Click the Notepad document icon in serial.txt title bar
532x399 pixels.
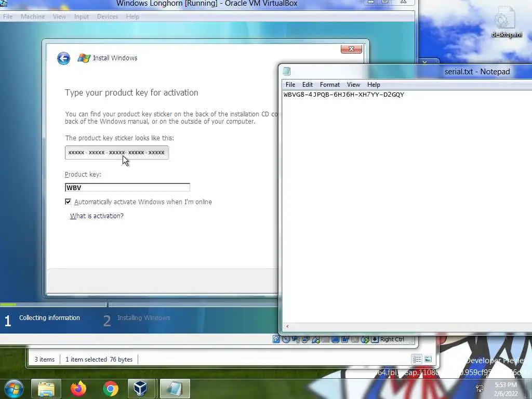pos(287,71)
